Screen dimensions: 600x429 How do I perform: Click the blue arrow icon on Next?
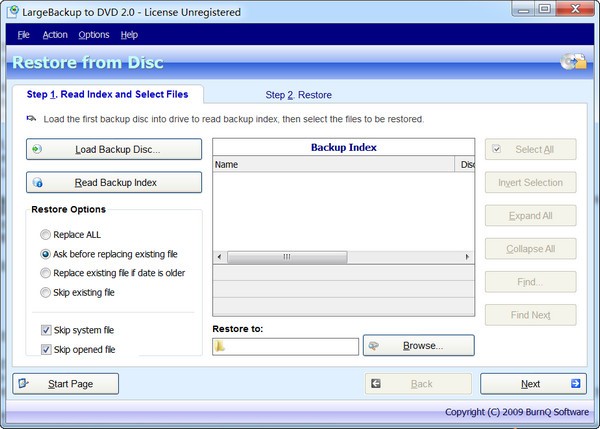pos(575,384)
